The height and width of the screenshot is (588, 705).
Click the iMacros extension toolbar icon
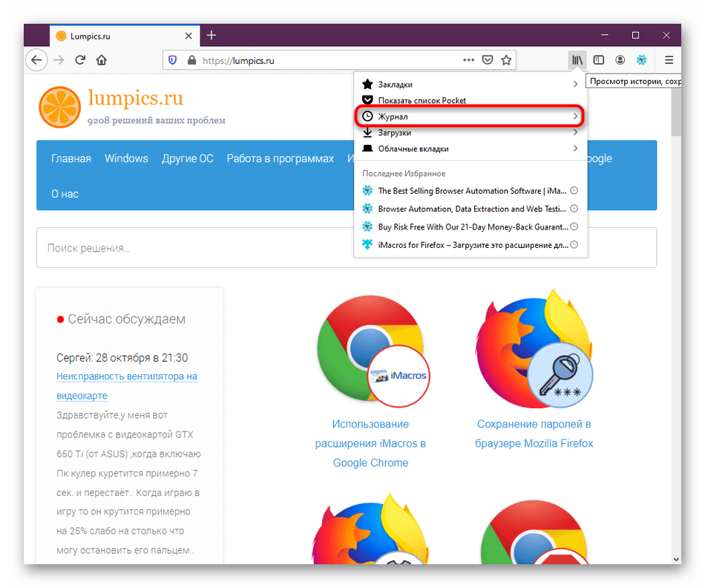tap(642, 60)
